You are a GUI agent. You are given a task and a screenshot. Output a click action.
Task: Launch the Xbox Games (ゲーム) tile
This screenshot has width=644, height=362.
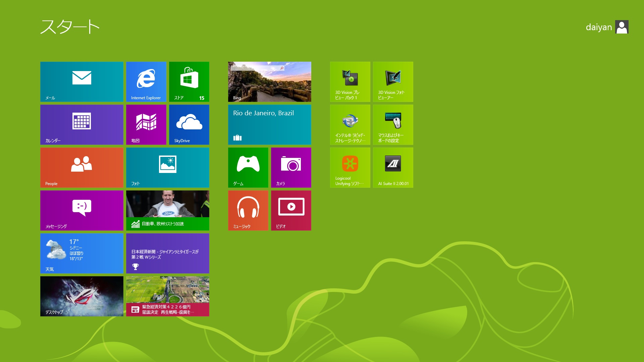pyautogui.click(x=248, y=167)
